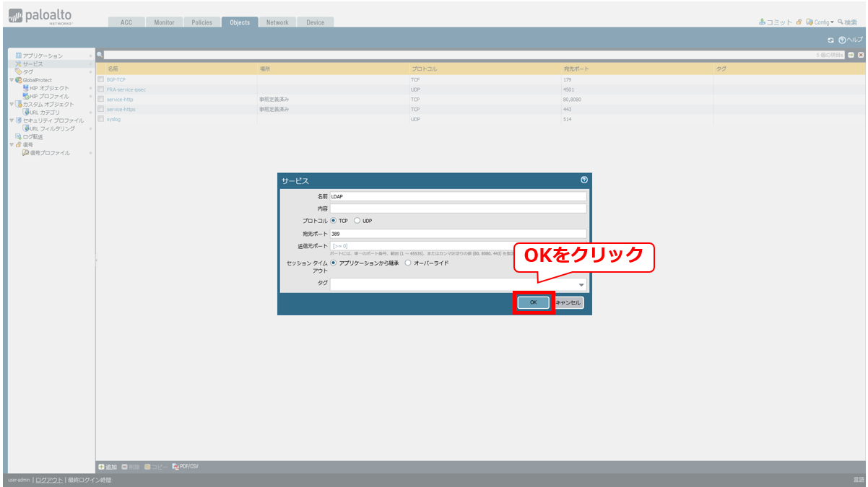
Task: Open the FRA-service-ipsec service link
Action: click(126, 89)
